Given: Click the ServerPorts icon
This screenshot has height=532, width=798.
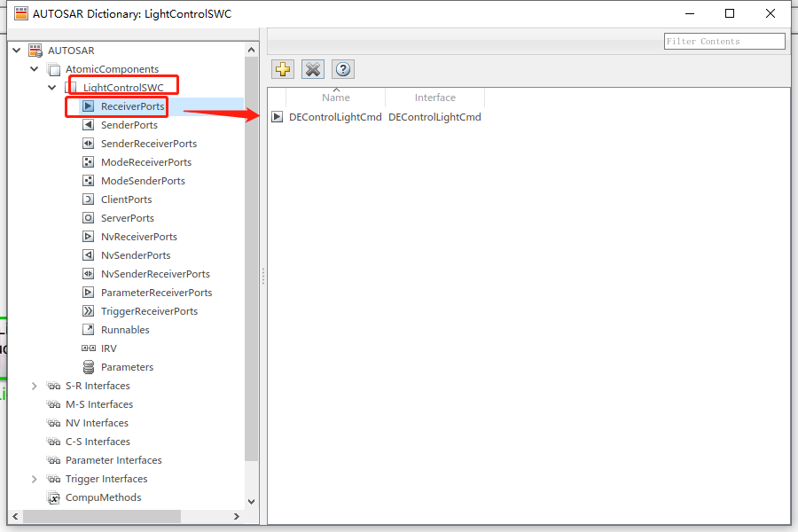Looking at the screenshot, I should pos(88,218).
